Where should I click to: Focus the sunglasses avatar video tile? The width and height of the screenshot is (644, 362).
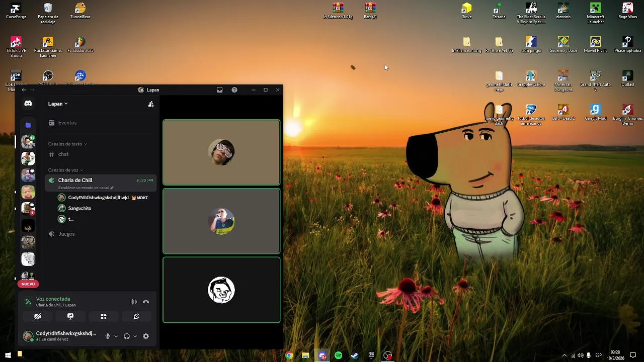pos(221,152)
